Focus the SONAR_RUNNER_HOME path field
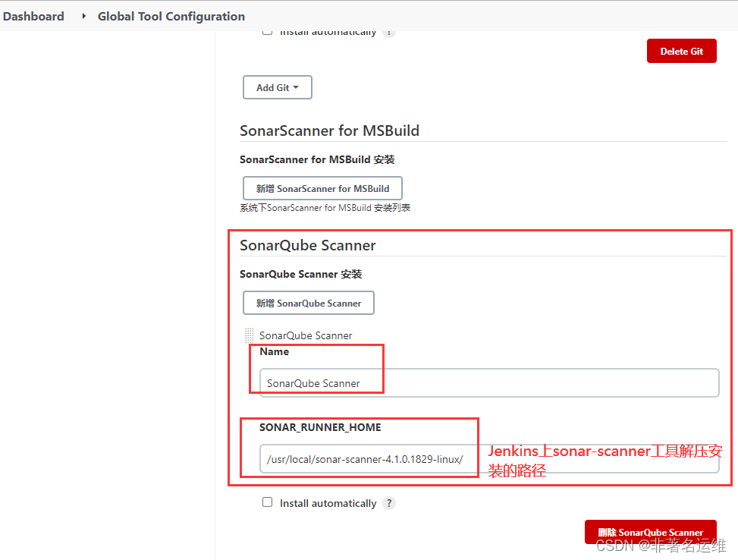 tap(489, 459)
